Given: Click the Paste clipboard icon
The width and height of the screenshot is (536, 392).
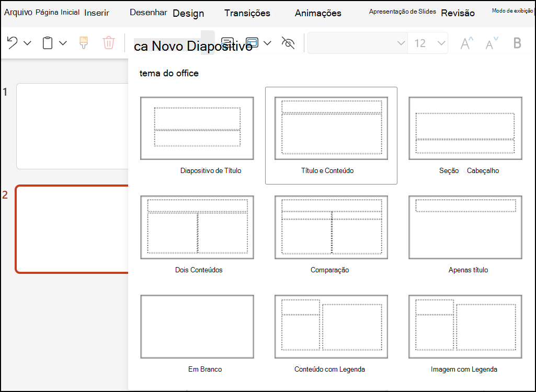Looking at the screenshot, I should click(48, 43).
